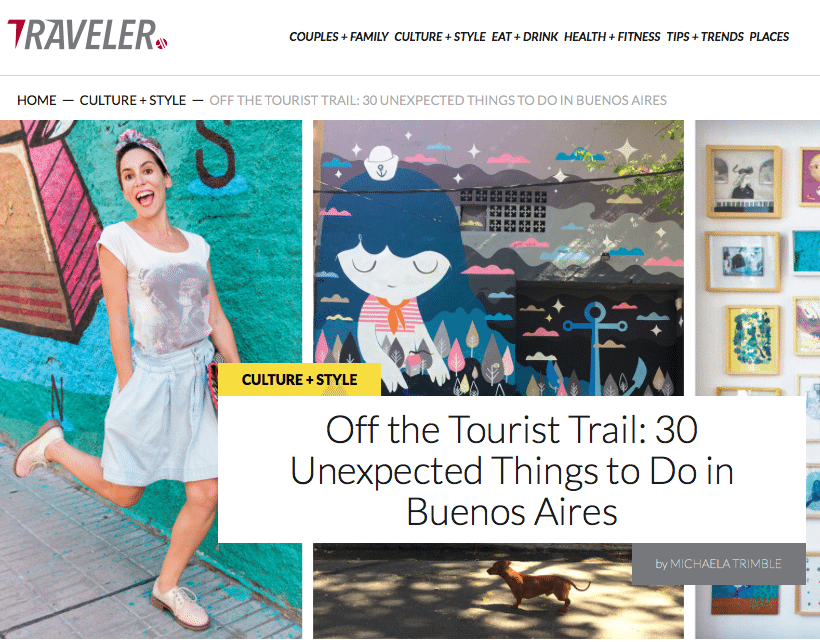
Task: Open Culture + Style in top navigation
Action: (440, 37)
